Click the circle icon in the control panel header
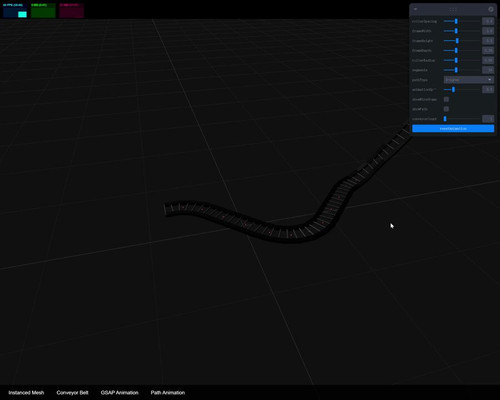Image resolution: width=500 pixels, height=400 pixels. pos(491,9)
